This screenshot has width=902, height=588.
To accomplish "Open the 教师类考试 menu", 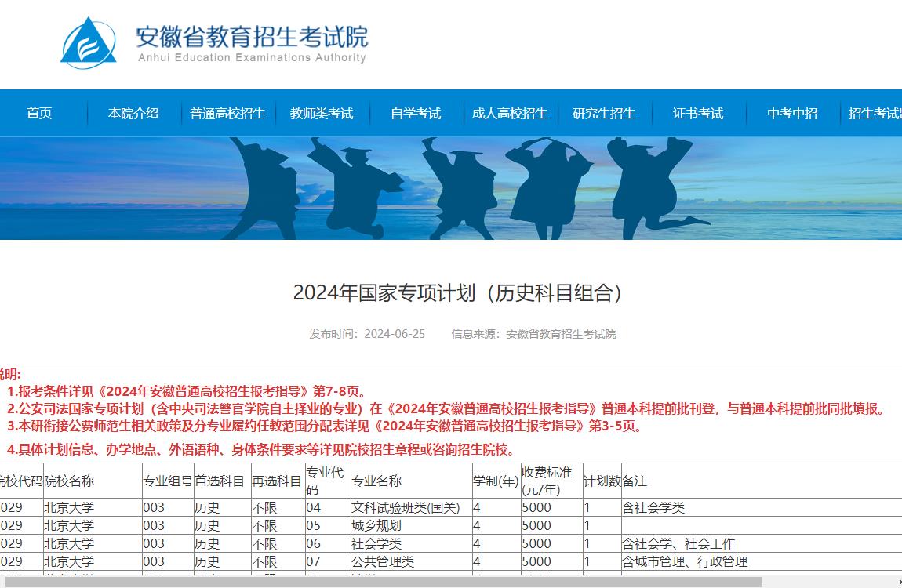I will click(x=322, y=113).
